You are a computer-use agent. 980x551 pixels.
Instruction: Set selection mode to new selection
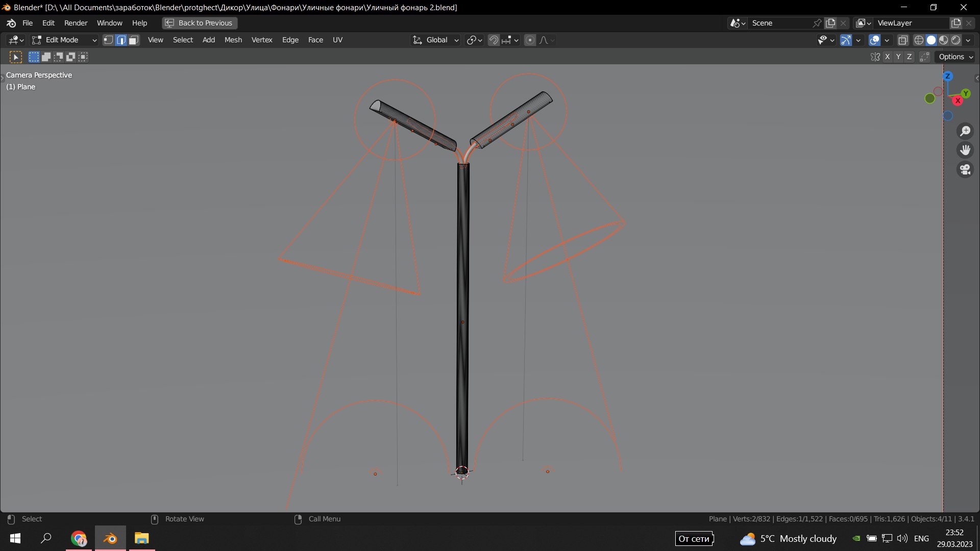pyautogui.click(x=34, y=57)
